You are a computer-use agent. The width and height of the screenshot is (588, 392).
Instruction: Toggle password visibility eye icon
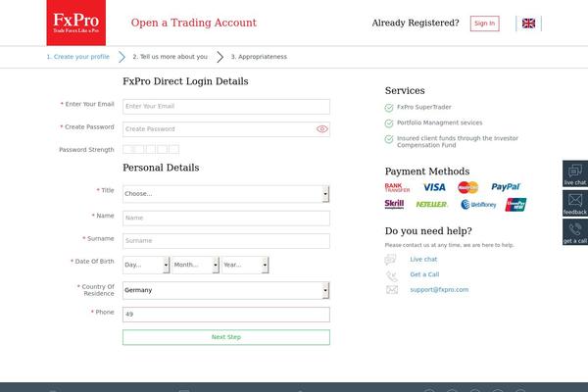tap(321, 129)
